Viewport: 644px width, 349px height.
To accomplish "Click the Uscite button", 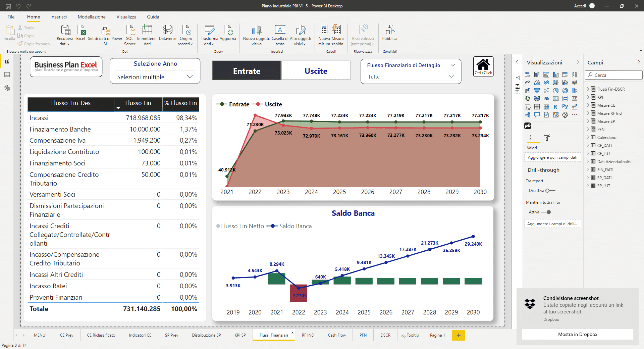I will tap(316, 71).
